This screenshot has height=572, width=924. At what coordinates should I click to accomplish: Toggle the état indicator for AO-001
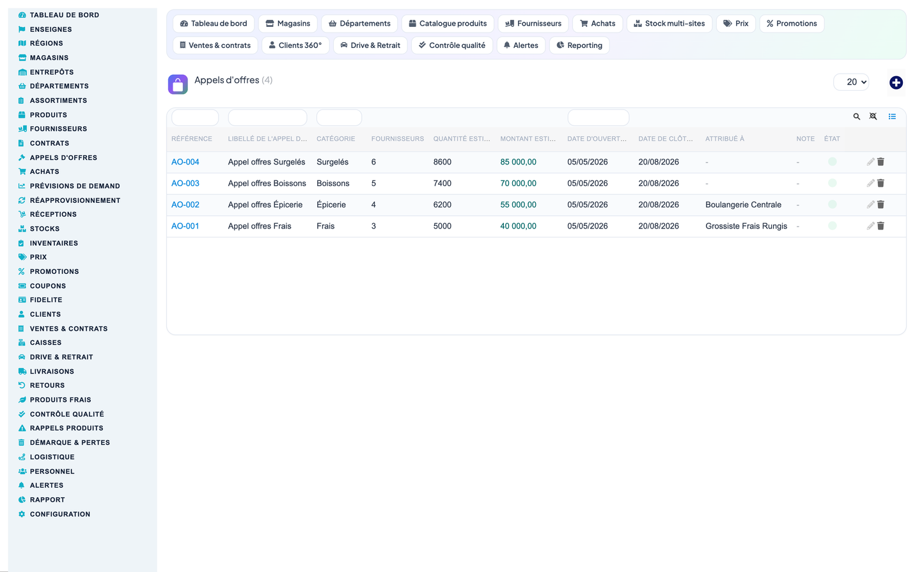[832, 226]
